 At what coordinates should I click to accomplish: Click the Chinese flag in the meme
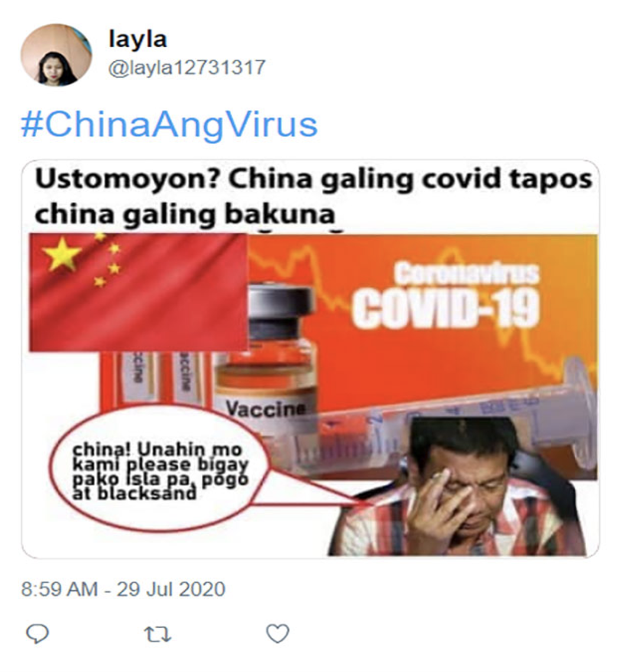[138, 292]
